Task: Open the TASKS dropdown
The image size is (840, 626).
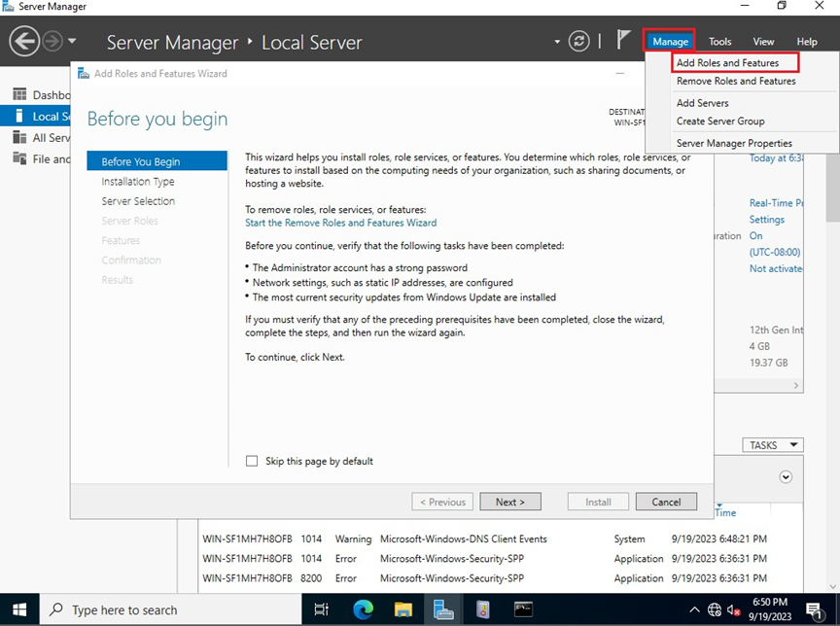Action: coord(773,445)
